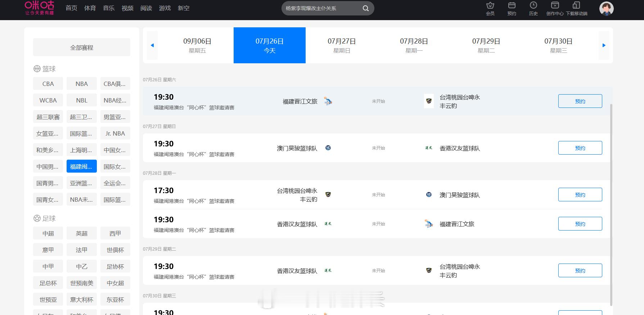644x315 pixels.
Task: Filter schedule by 西甲
Action: tap(115, 233)
